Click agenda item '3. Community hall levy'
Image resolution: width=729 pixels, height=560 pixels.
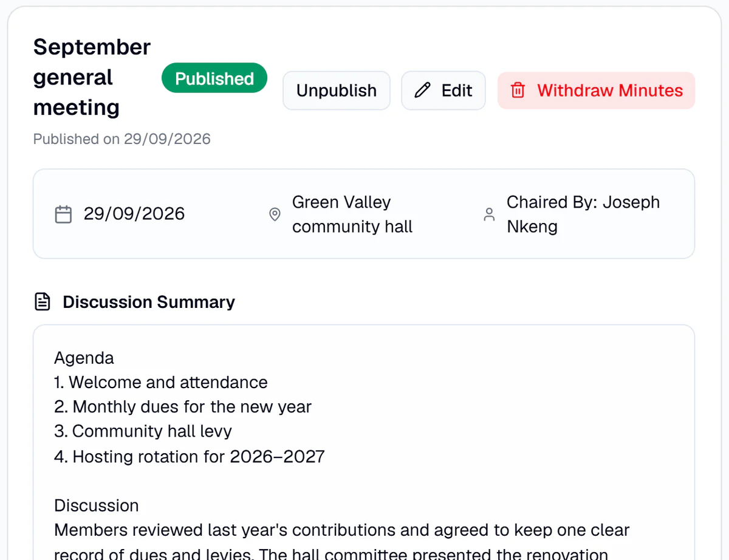[143, 431]
